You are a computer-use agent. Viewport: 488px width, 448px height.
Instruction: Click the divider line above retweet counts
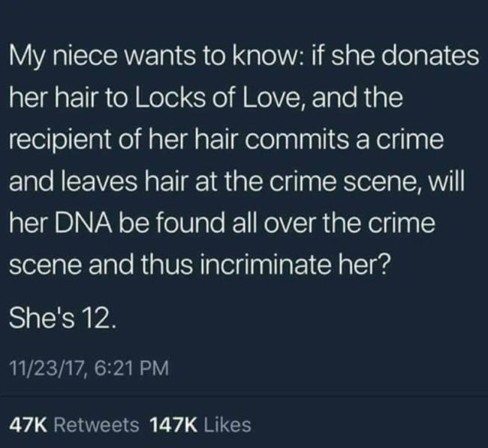[x=244, y=396]
